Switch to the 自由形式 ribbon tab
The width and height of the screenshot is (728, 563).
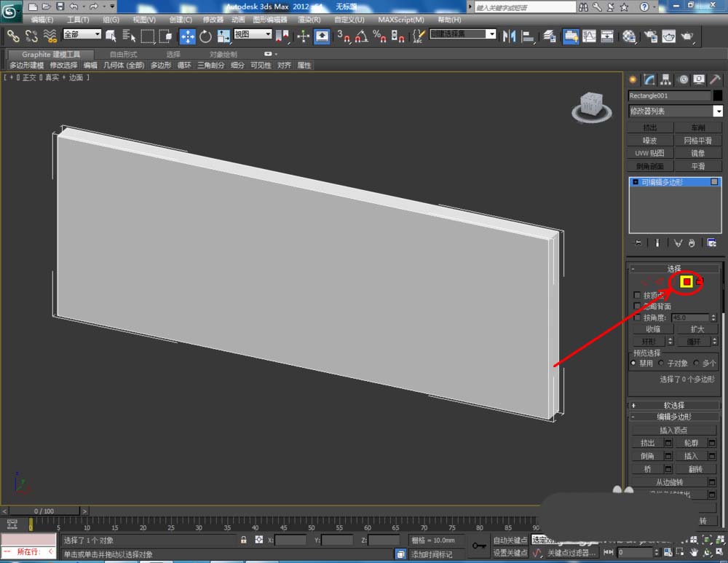tap(123, 55)
